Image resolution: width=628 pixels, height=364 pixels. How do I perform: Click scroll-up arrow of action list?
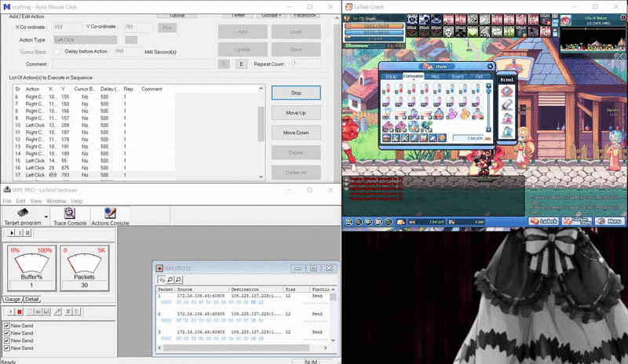point(261,89)
